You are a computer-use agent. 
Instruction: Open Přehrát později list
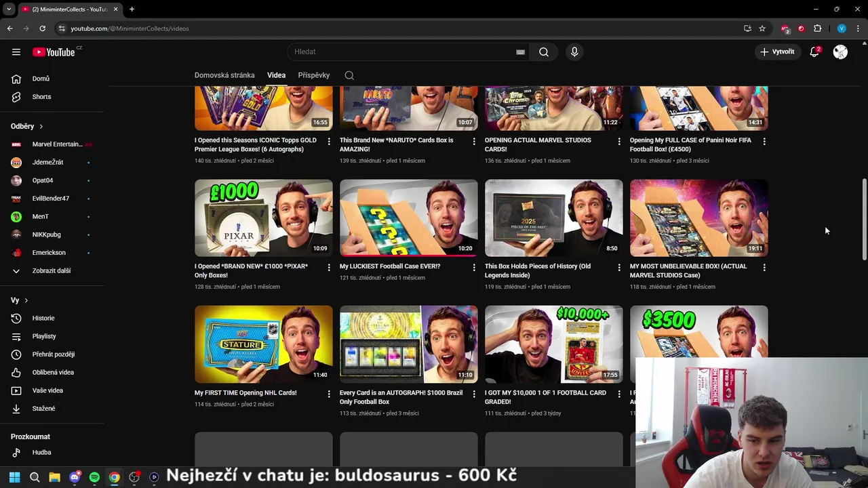pyautogui.click(x=54, y=354)
